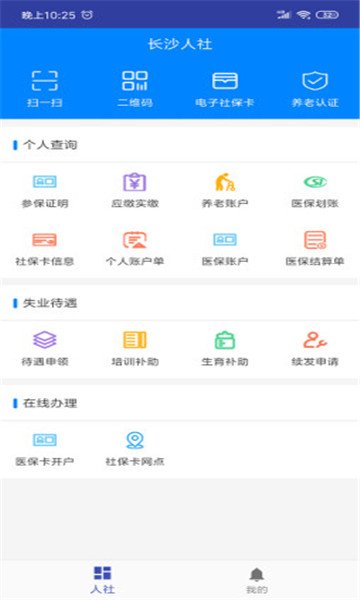Screen dimensions: 360x600
Task: Open 医保划账 green SI icon
Action: [x=315, y=182]
